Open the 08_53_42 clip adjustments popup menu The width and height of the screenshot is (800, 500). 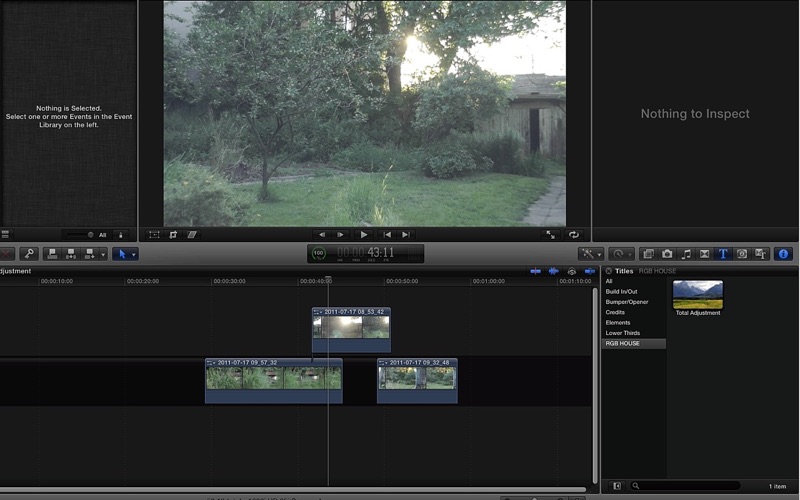point(317,312)
